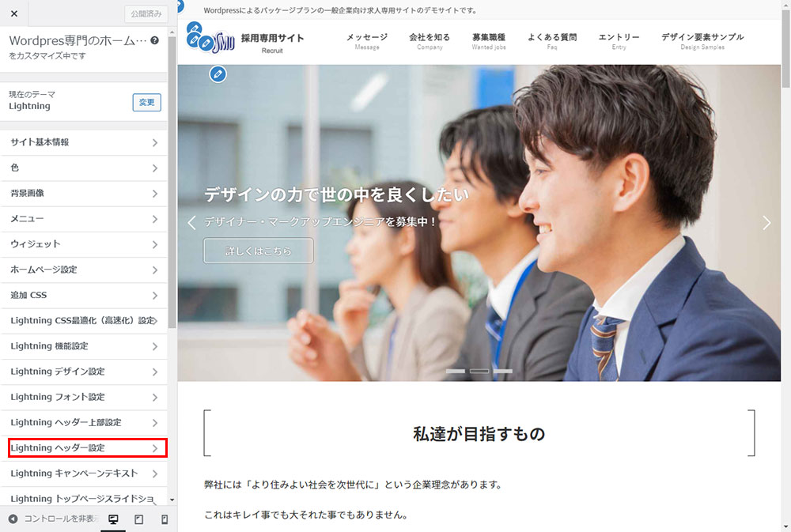Click the customizer panel scrollbar
This screenshot has width=791, height=532.
click(x=172, y=198)
